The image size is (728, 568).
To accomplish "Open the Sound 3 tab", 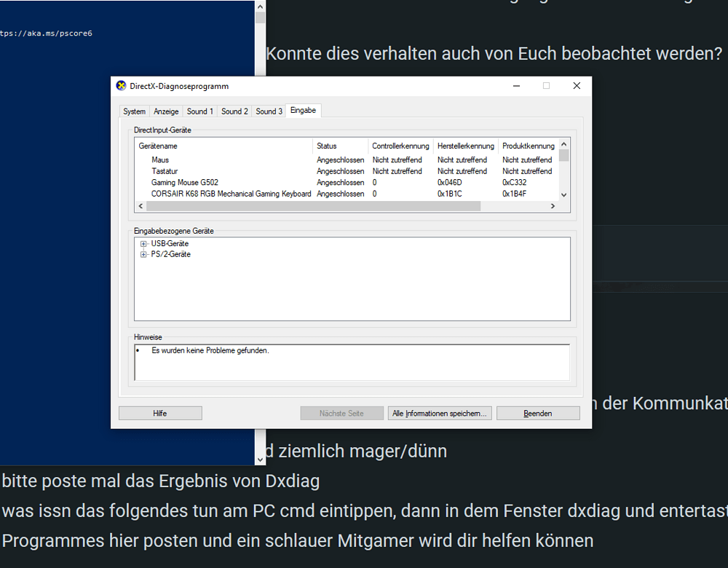I will pyautogui.click(x=269, y=111).
